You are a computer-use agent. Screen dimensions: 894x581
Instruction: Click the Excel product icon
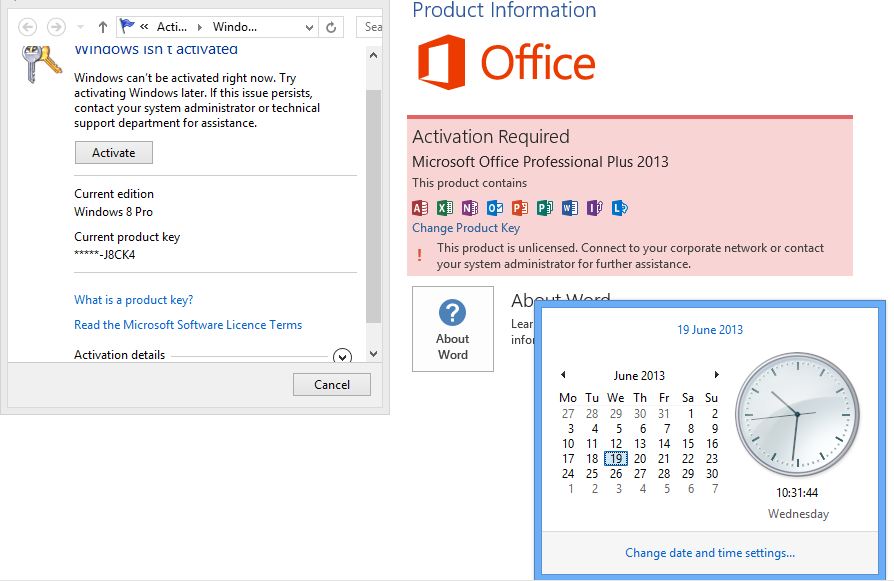(445, 208)
